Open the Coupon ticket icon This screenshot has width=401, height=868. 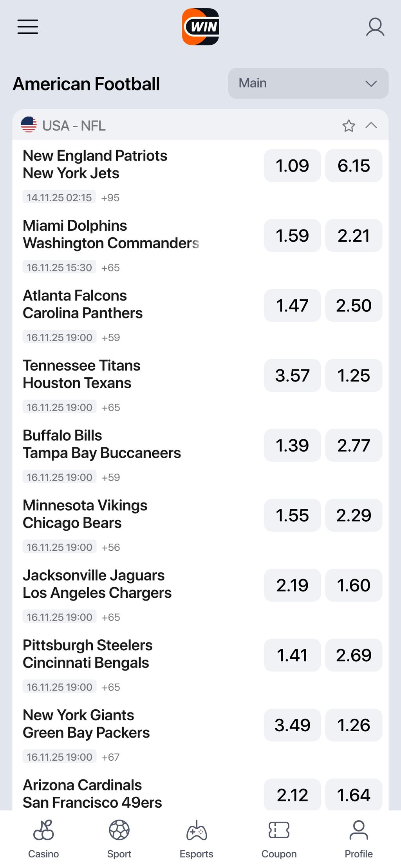[x=279, y=830]
